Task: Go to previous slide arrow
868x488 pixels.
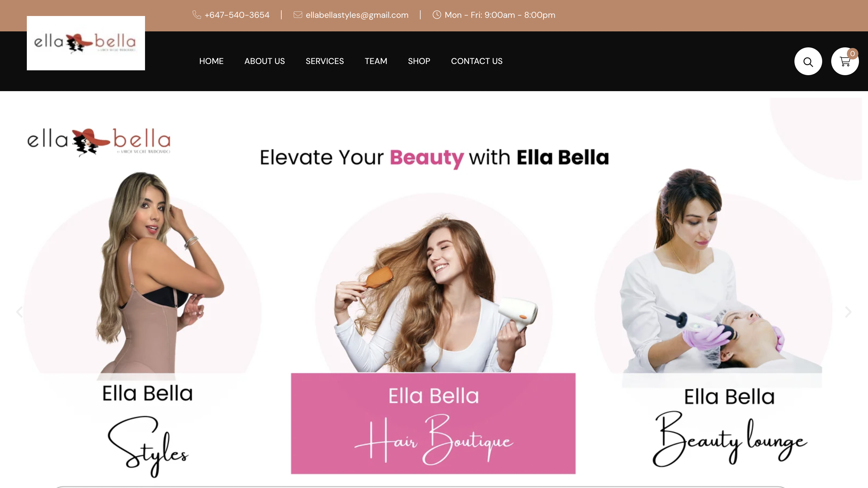Action: point(19,312)
